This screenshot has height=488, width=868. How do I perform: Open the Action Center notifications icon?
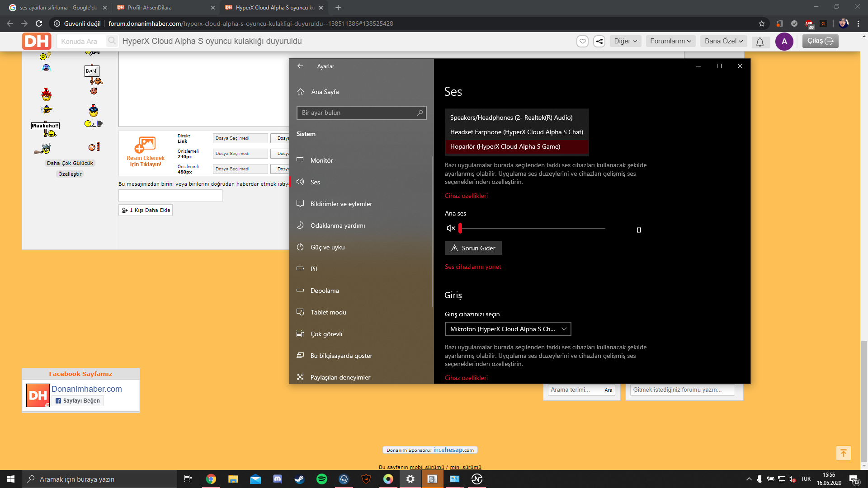click(x=854, y=479)
